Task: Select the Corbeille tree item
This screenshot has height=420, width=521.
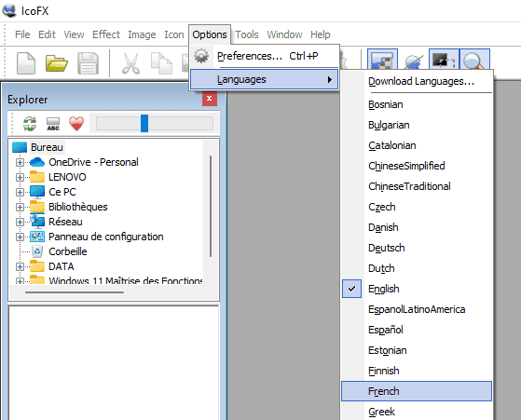Action: point(68,251)
